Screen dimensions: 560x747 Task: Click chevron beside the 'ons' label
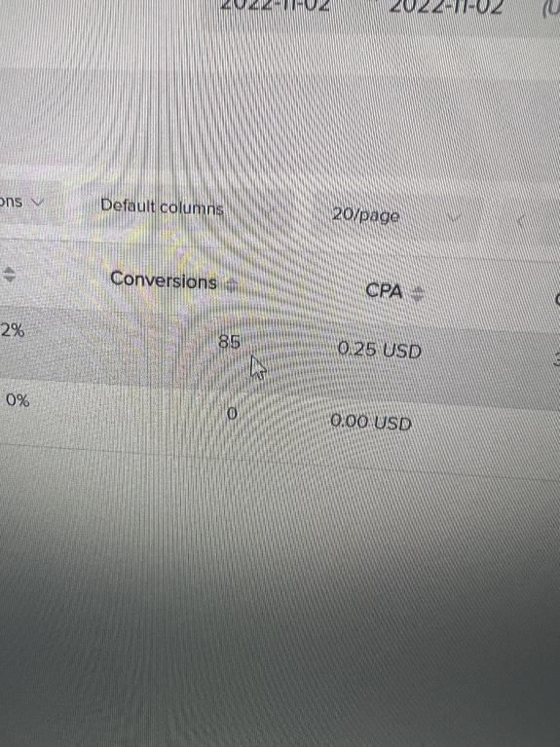pyautogui.click(x=37, y=202)
